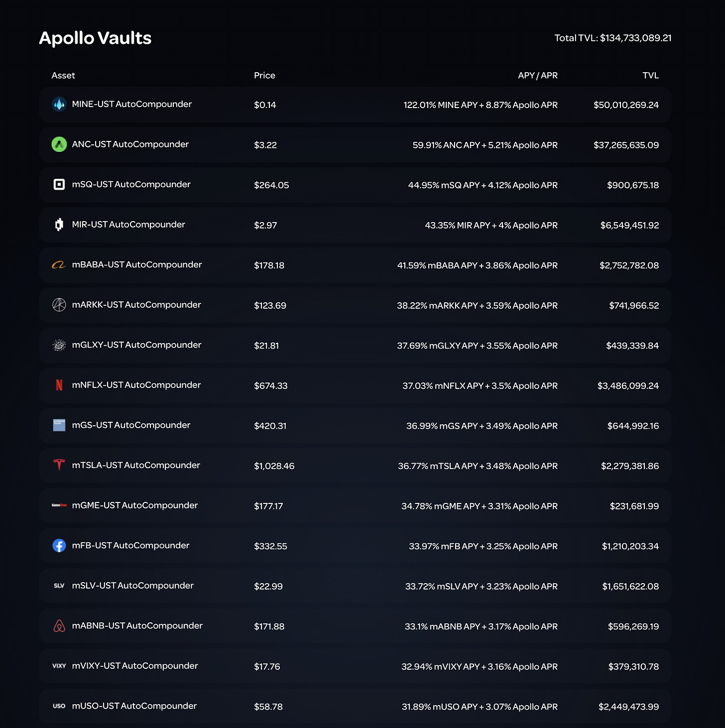Click the $1,028.46 mTSLA price
Screen dimensions: 725x728
[274, 466]
